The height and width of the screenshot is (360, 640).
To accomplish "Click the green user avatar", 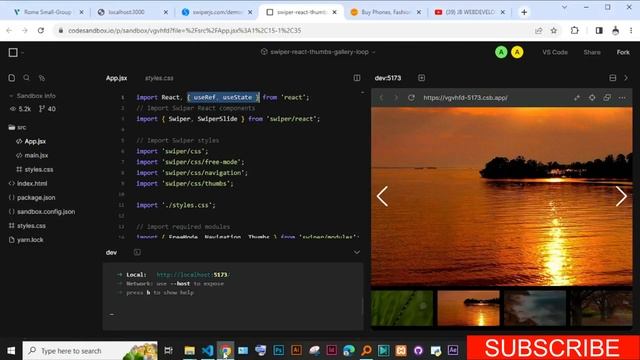I will click(x=501, y=52).
